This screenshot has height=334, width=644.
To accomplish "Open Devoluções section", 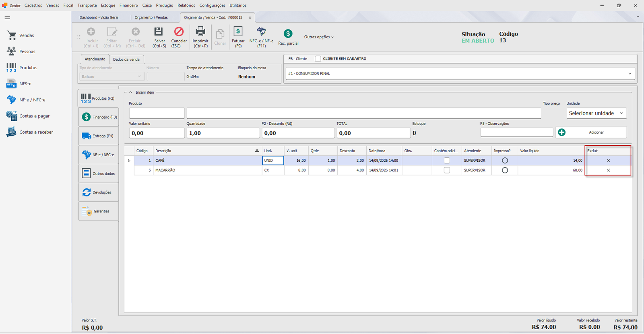I will click(99, 192).
